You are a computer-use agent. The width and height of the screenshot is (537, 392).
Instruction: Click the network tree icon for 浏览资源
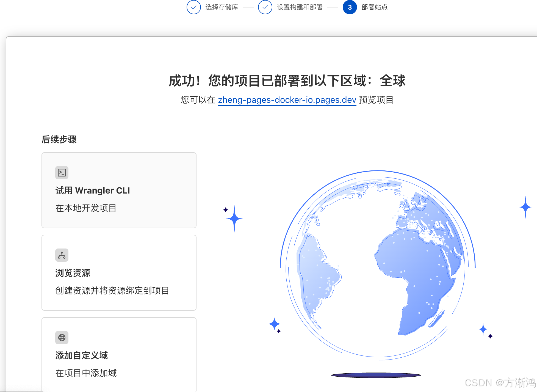62,255
